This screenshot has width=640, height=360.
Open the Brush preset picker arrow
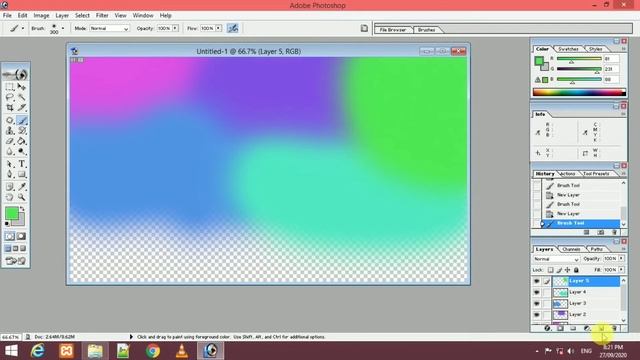[63, 29]
